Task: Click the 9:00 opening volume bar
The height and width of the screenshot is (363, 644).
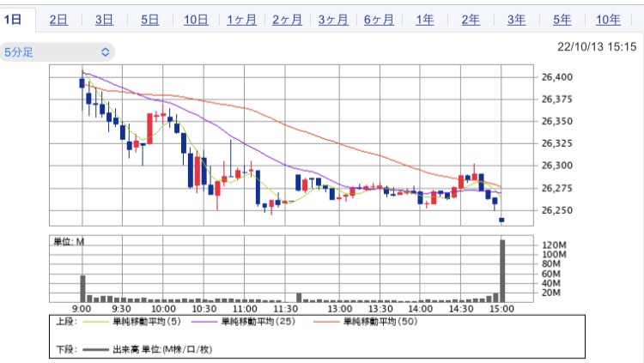Action: (x=82, y=288)
